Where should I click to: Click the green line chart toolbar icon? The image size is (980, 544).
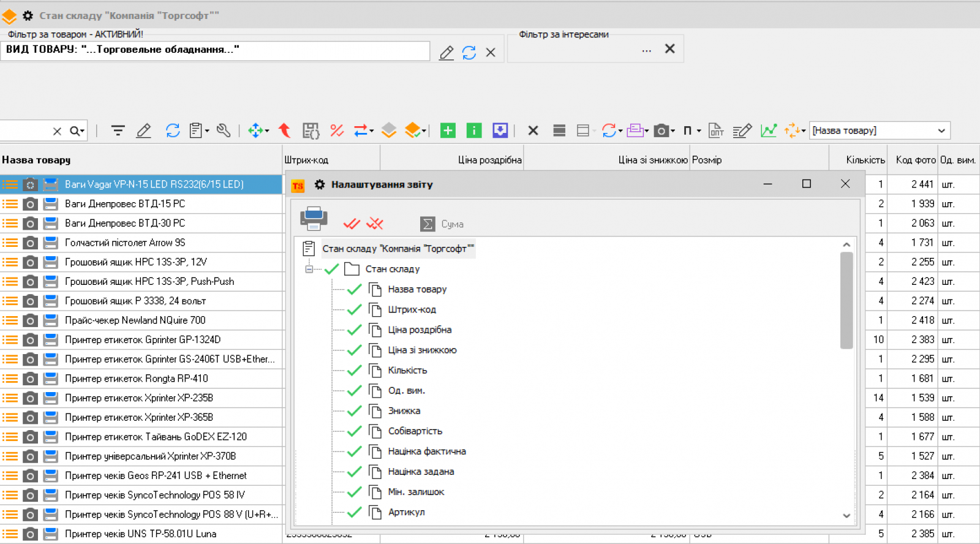click(x=768, y=130)
